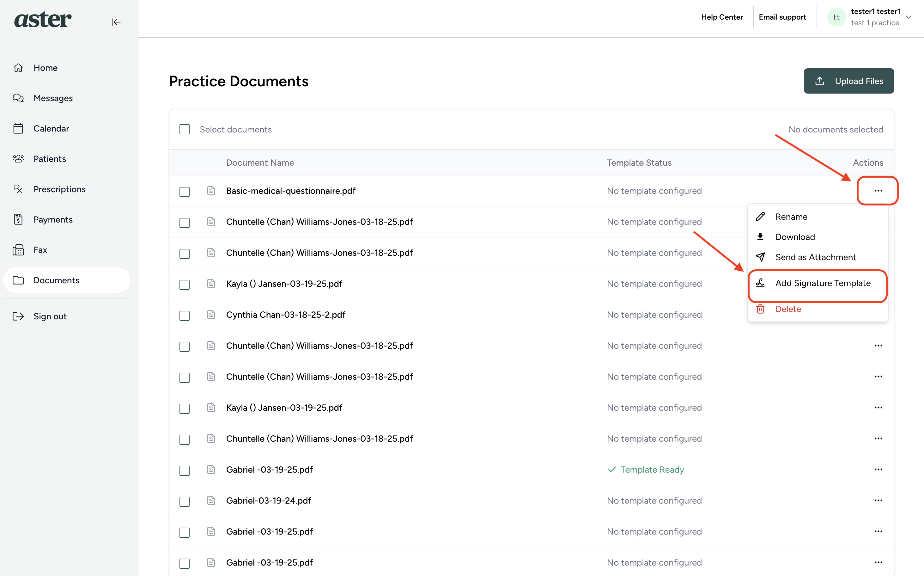Click the Patients group icon
This screenshot has width=924, height=576.
click(x=18, y=158)
